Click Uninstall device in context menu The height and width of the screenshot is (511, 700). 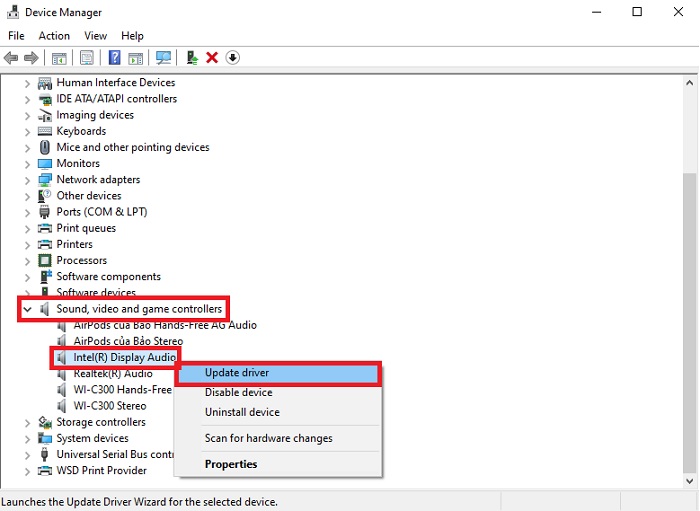click(x=242, y=412)
